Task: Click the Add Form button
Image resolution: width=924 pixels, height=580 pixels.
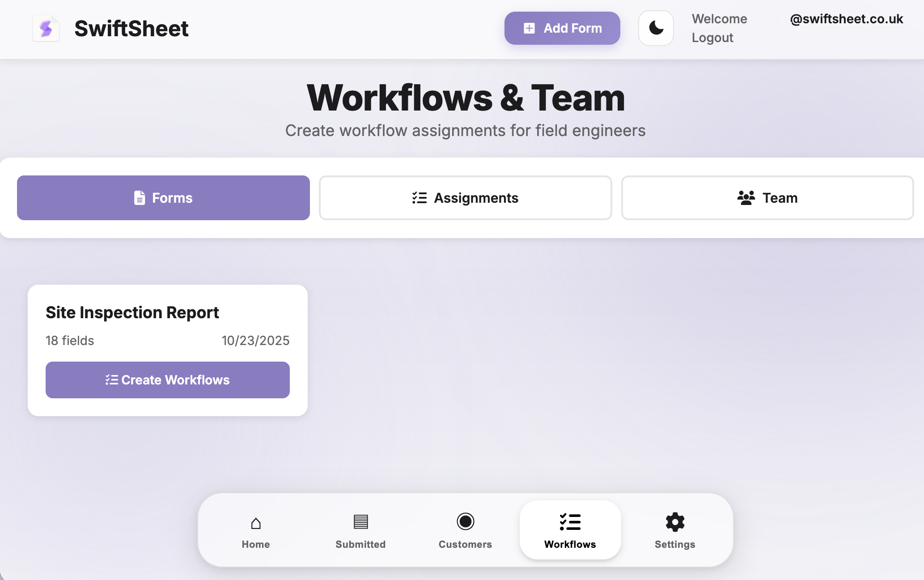Action: pos(562,28)
